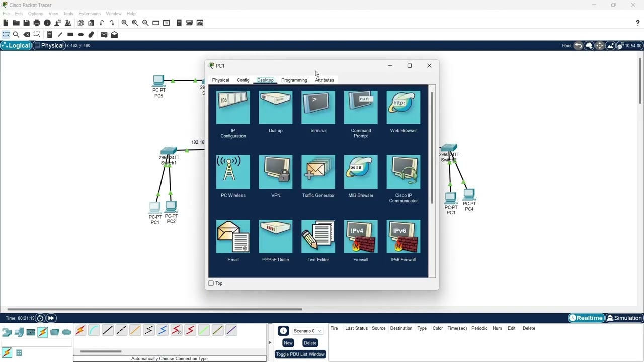
Task: Switch to Physical workspace view
Action: point(49,46)
